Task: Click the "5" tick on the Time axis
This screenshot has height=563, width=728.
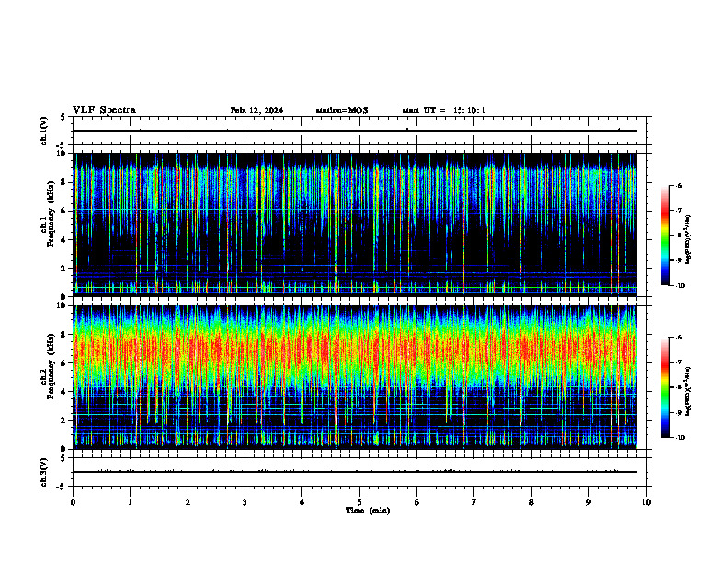Action: point(359,502)
